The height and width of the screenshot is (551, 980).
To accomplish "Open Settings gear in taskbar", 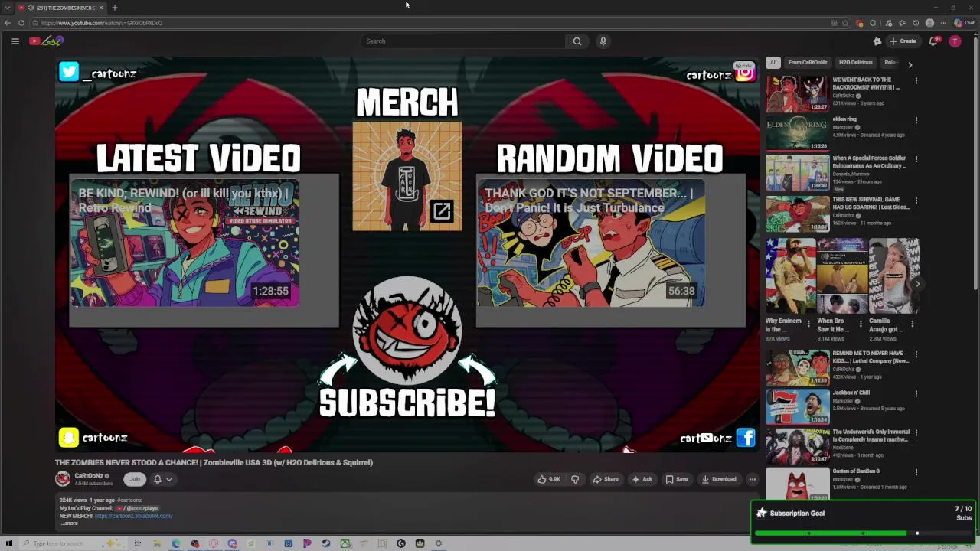I will pyautogui.click(x=439, y=543).
